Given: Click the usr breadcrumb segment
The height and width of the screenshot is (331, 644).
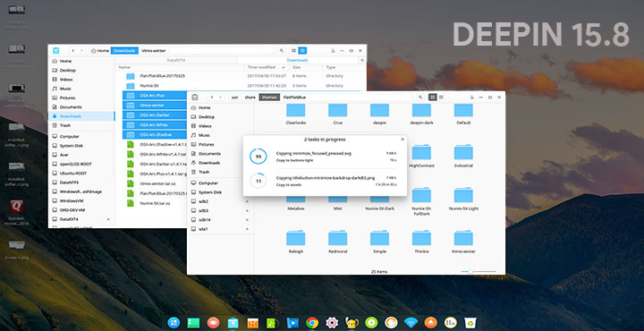Looking at the screenshot, I should click(234, 98).
